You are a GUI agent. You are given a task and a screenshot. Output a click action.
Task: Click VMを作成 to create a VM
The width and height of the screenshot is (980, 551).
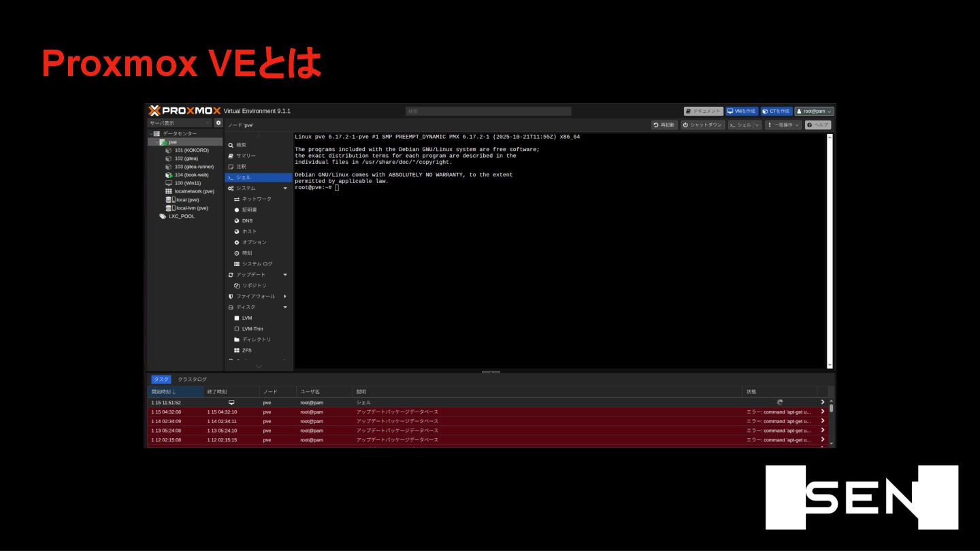[x=742, y=111]
